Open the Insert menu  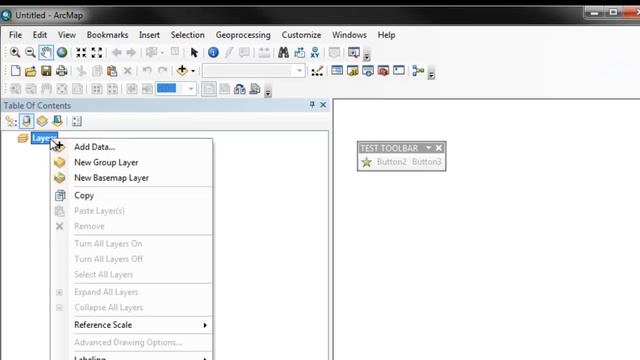[149, 35]
